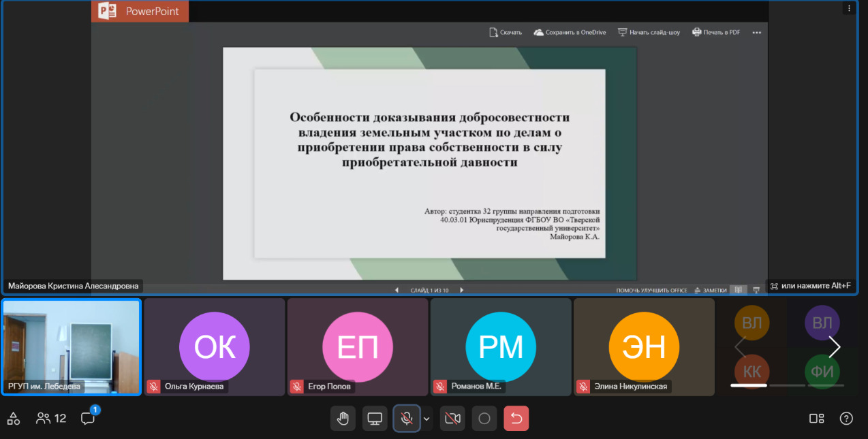Turn on the camera

[x=452, y=419]
